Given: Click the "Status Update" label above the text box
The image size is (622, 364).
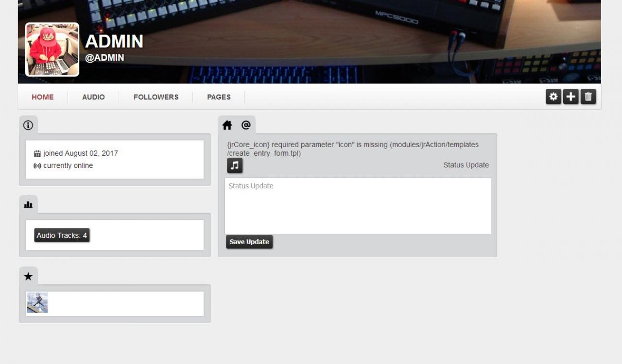Looking at the screenshot, I should point(466,165).
